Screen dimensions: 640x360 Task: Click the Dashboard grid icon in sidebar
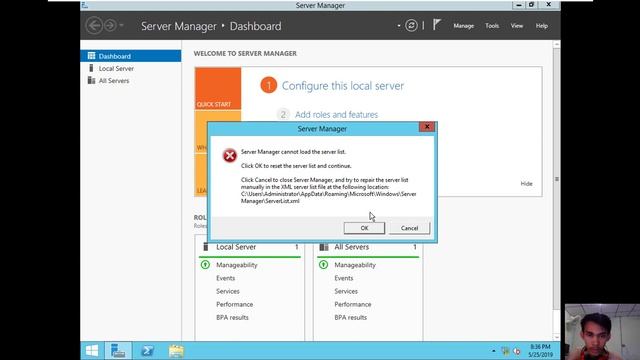[x=91, y=56]
